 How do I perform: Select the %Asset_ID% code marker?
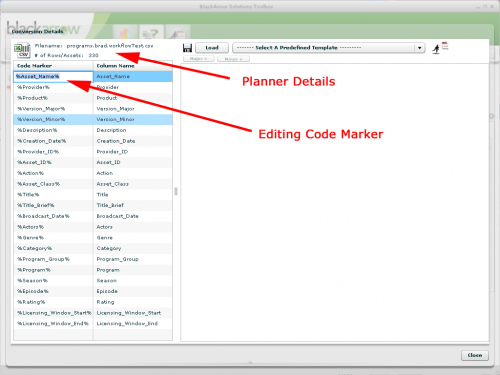point(53,162)
